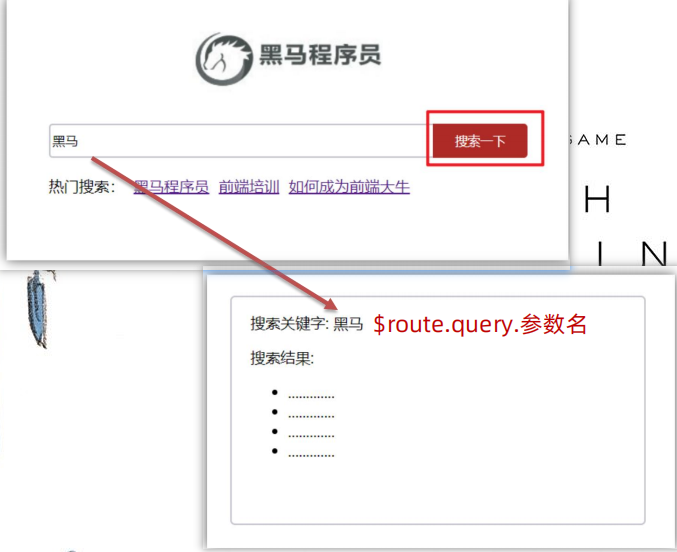Click the 黑马程序员 logo title text
Viewport: 677px width, 552px height.
click(x=320, y=54)
